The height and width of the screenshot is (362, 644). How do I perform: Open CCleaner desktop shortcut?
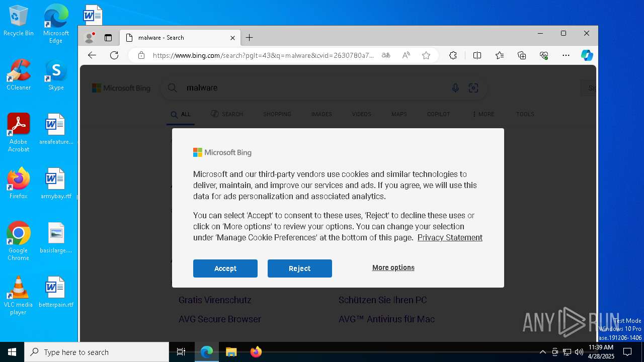19,75
